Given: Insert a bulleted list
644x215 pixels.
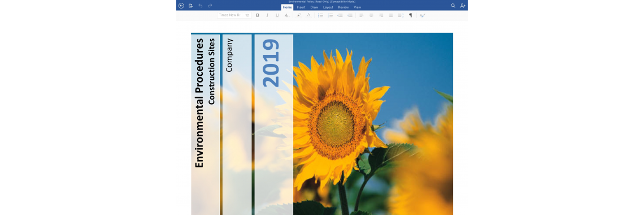Looking at the screenshot, I should tap(320, 15).
